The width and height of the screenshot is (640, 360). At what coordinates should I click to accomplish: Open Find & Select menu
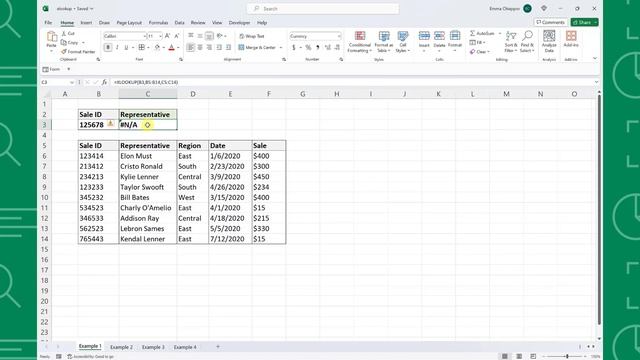[x=527, y=42]
